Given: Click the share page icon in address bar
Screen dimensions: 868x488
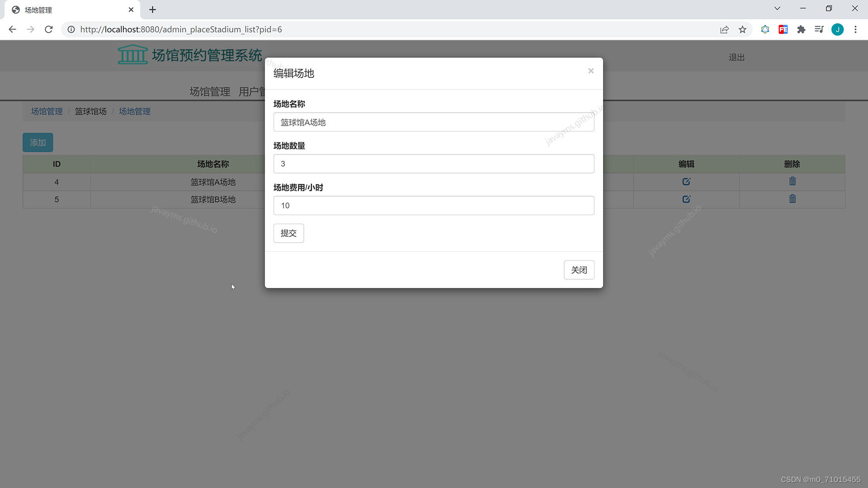Looking at the screenshot, I should [x=724, y=29].
